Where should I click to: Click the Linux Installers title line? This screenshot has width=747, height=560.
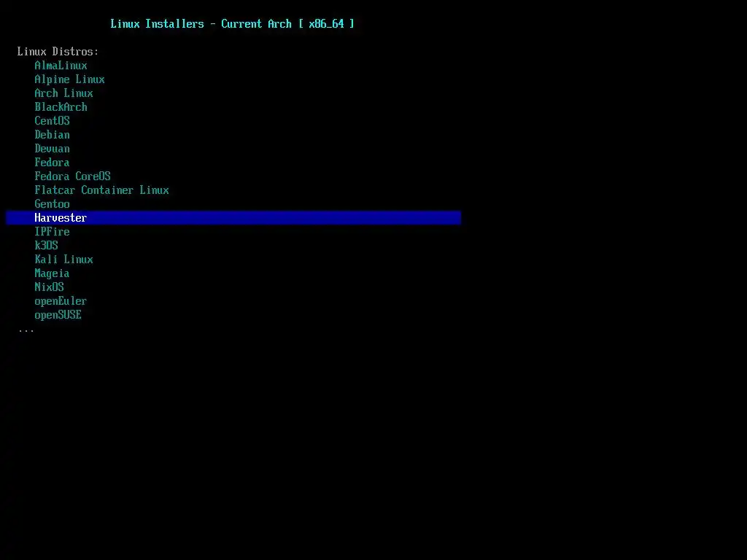click(232, 24)
